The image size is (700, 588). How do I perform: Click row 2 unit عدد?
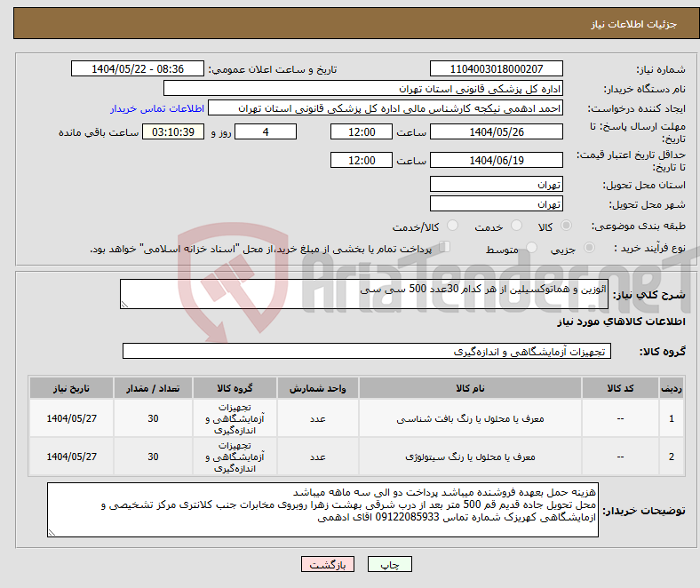317,457
